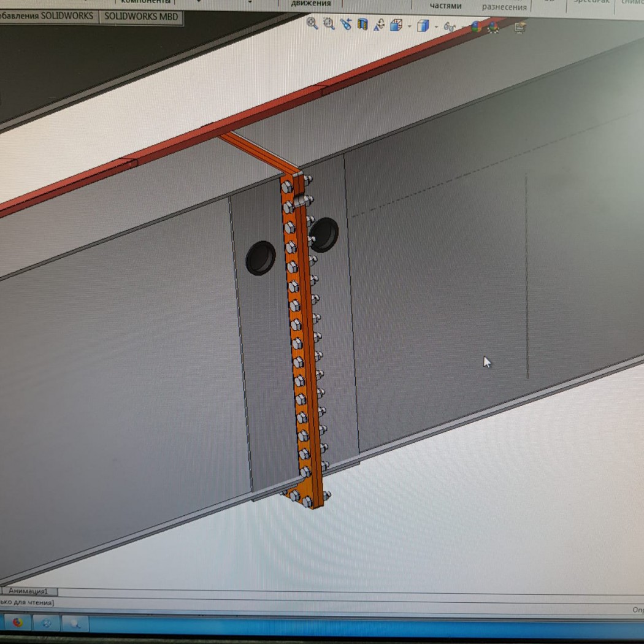Toggle the Hide/Show Items glasses icon
Image resolution: width=644 pixels, height=644 pixels.
pos(450,27)
